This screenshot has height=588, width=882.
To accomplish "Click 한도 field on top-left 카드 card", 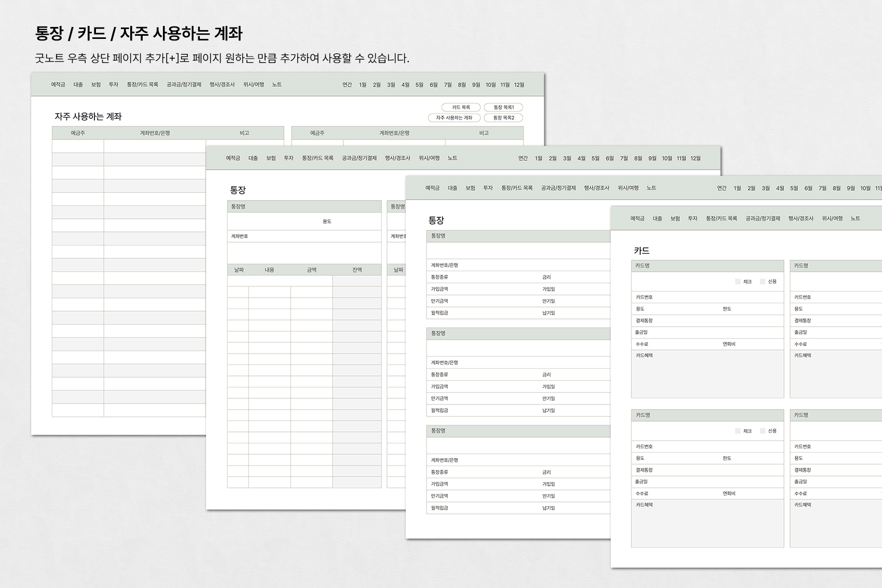I will [751, 309].
